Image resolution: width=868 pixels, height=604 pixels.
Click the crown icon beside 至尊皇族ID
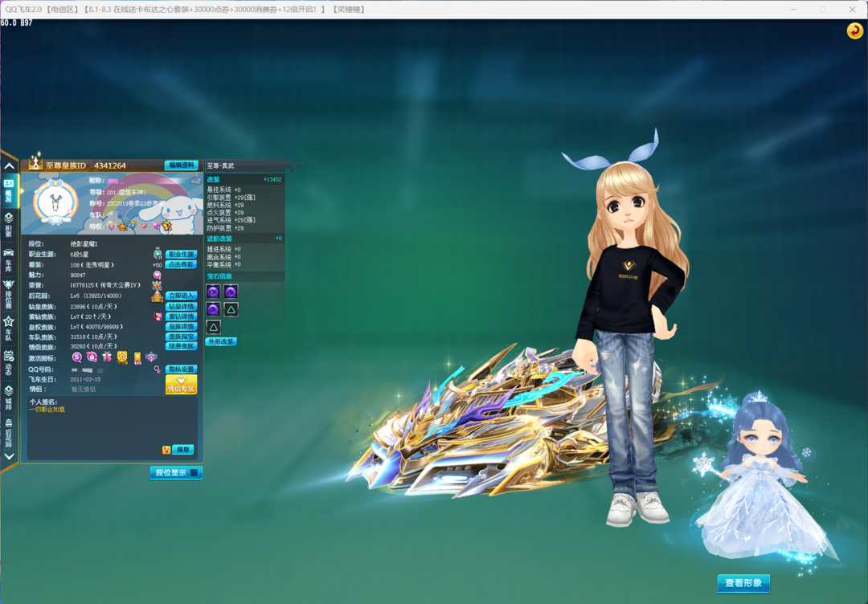(35, 162)
